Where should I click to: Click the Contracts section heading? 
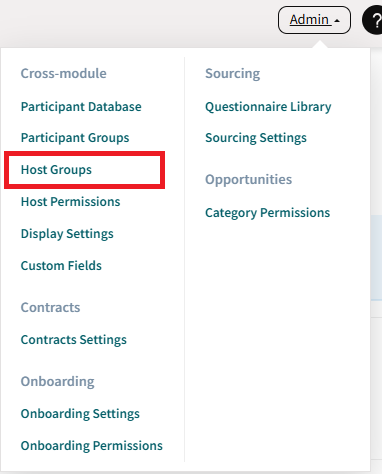tap(50, 307)
